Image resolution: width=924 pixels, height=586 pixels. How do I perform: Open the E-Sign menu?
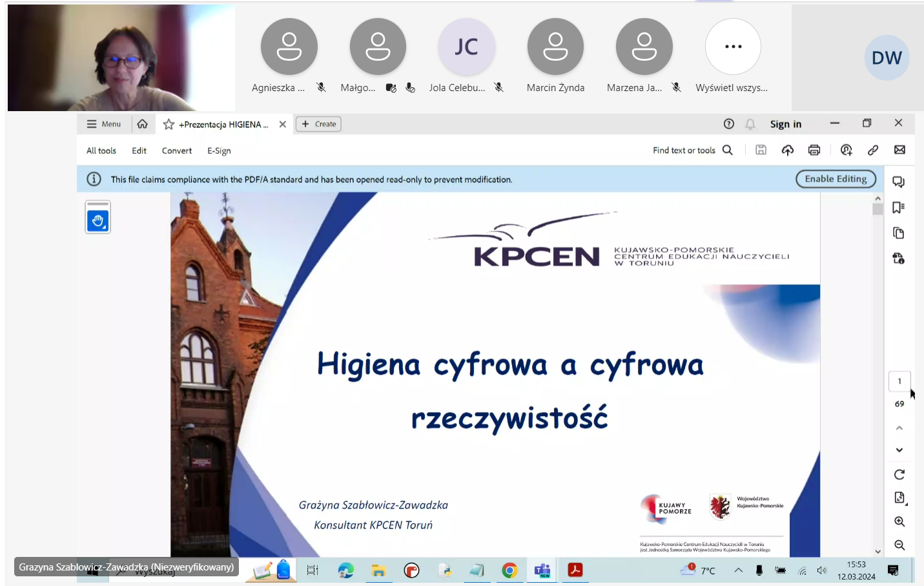pyautogui.click(x=219, y=151)
